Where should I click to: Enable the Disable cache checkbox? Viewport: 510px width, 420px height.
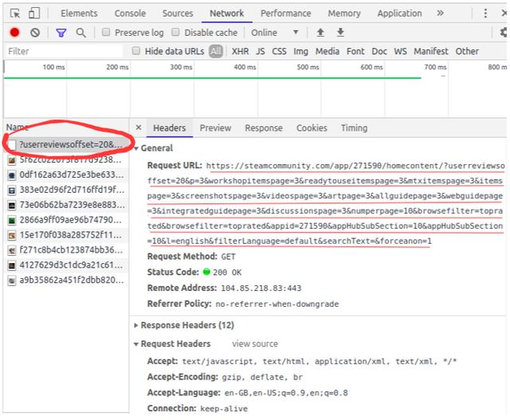(175, 32)
